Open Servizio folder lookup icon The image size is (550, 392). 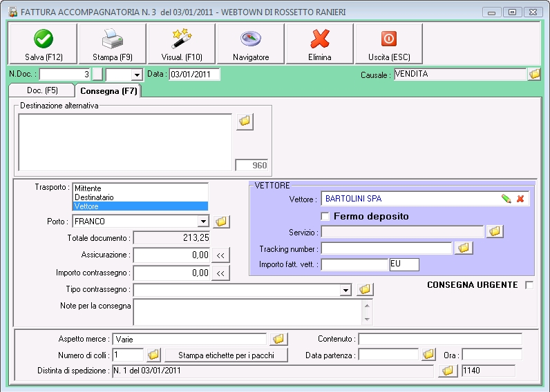pos(495,231)
